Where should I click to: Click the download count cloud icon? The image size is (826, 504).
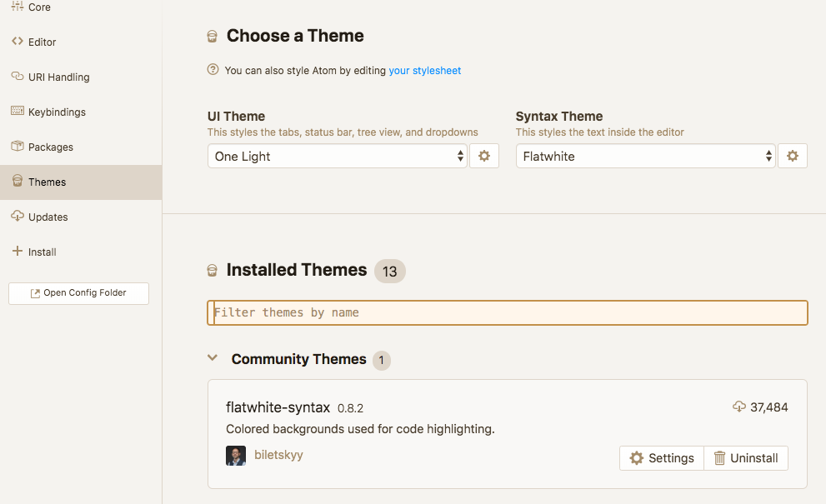(739, 407)
